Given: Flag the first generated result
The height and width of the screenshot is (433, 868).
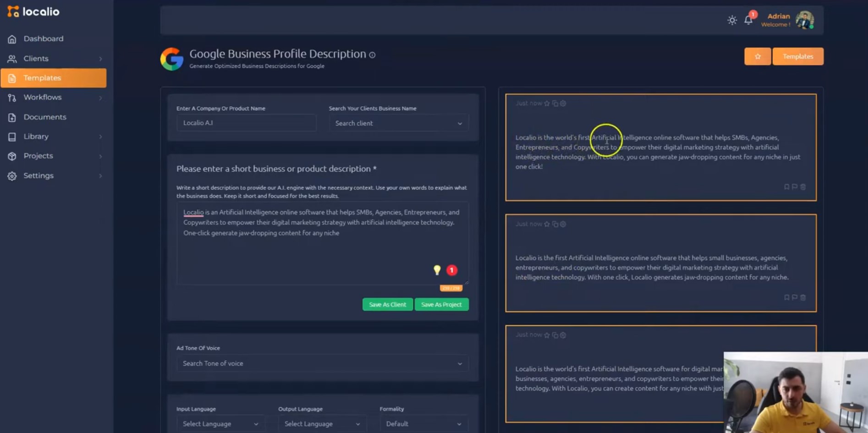Looking at the screenshot, I should point(795,187).
